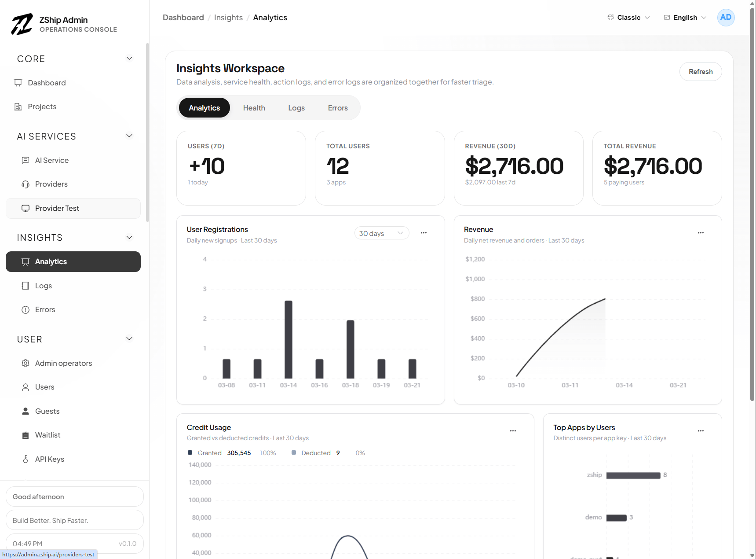Open the 30 days range dropdown
756x559 pixels.
click(x=381, y=233)
